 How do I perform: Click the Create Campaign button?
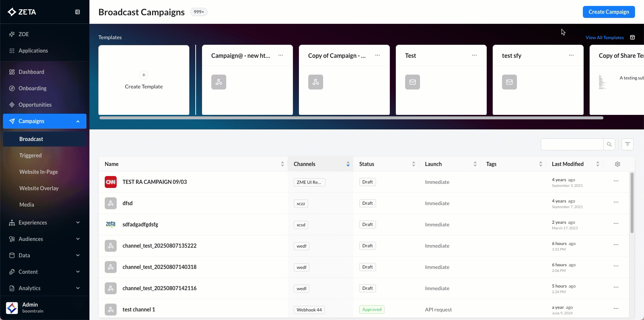(x=609, y=12)
